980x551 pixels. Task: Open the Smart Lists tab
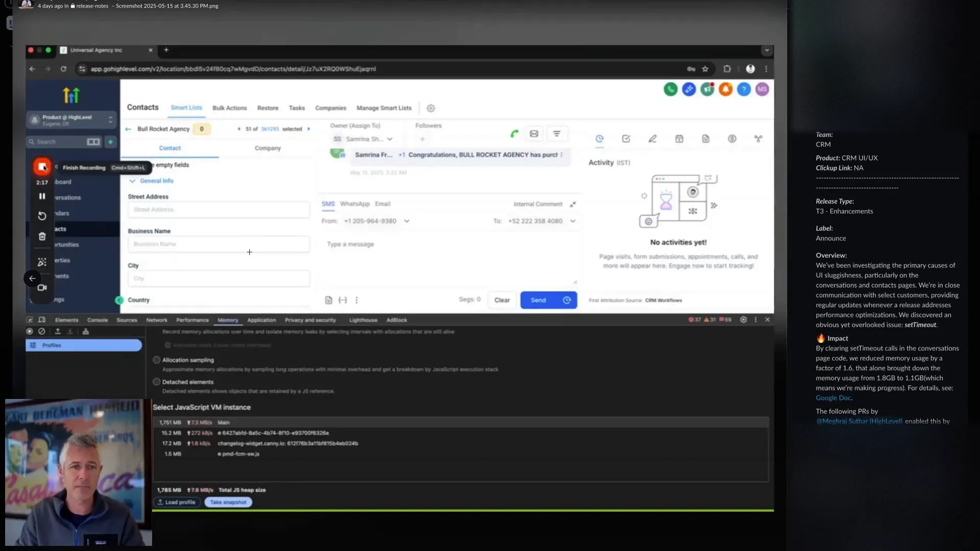coord(186,108)
